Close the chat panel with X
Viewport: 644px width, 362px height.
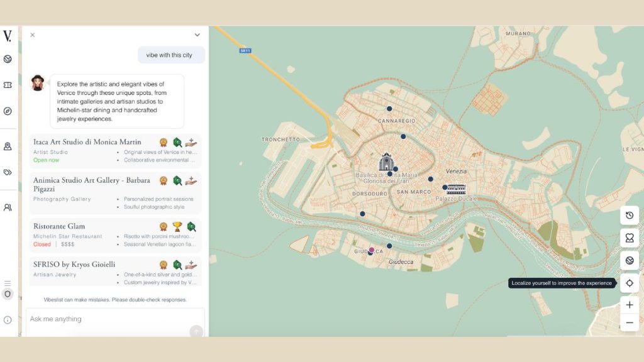[33, 35]
